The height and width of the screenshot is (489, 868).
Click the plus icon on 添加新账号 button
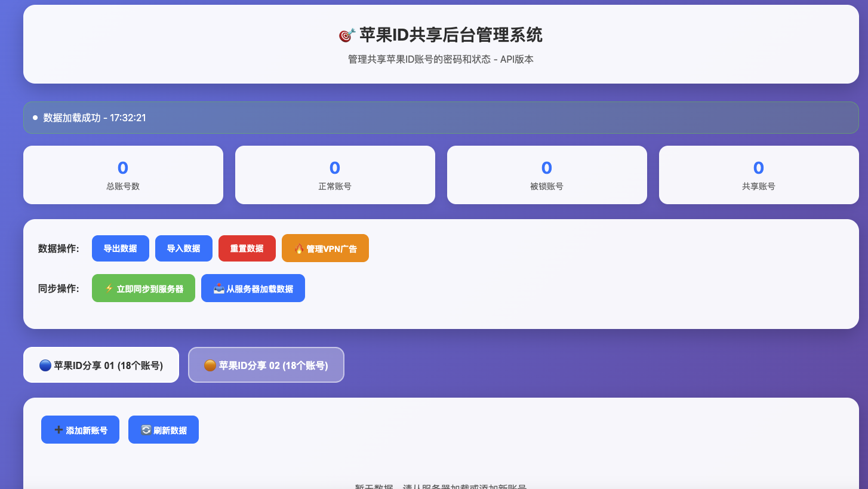click(x=58, y=429)
